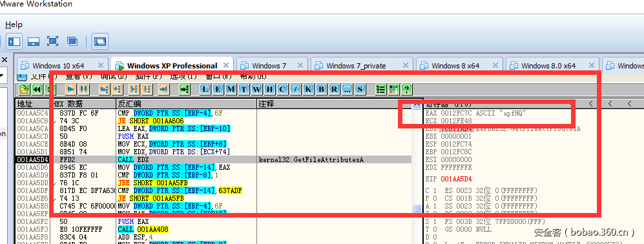Click the Execute till return icon
The height and width of the screenshot is (244, 644).
click(x=163, y=89)
